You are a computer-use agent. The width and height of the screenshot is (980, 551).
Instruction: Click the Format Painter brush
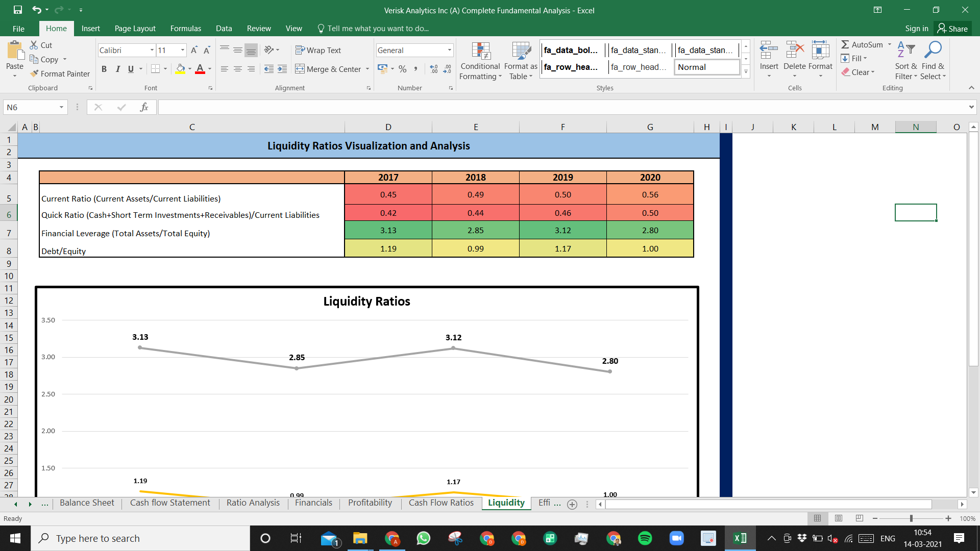[34, 73]
